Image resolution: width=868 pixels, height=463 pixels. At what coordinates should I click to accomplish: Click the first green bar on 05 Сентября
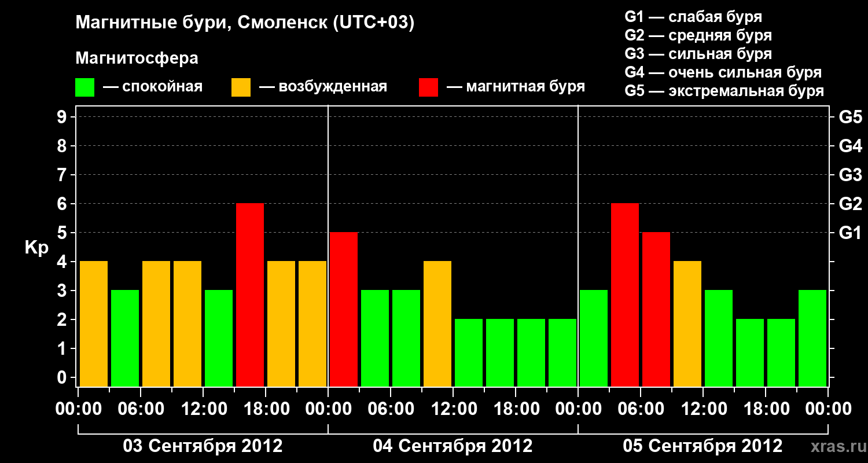594,339
